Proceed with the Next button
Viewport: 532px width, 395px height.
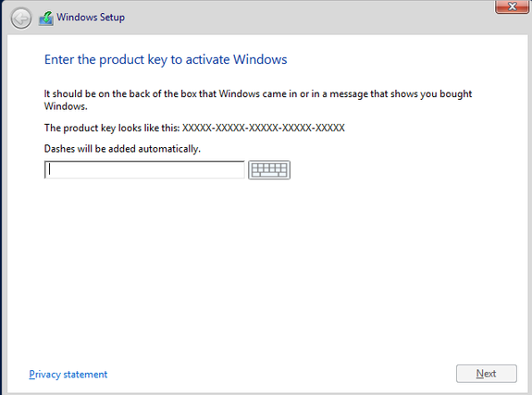pos(487,374)
